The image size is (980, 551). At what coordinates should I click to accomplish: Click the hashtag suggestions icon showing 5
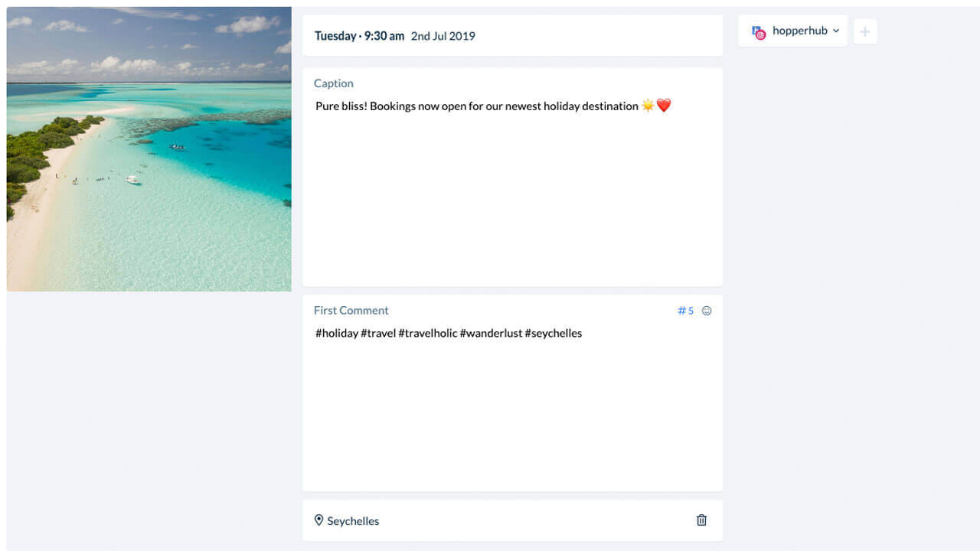[684, 311]
